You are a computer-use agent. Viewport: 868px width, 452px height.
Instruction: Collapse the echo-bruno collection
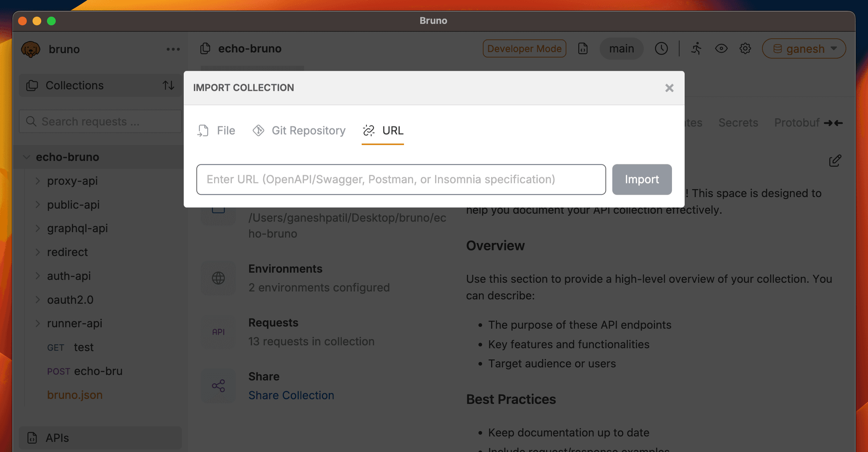[26, 157]
